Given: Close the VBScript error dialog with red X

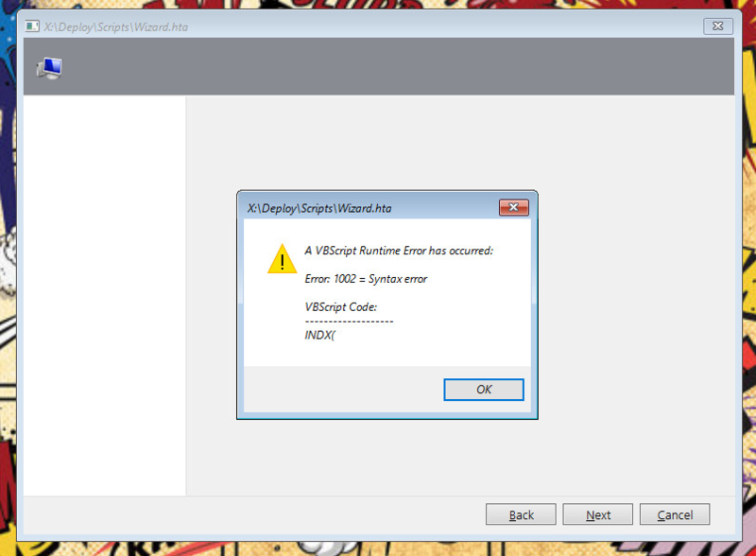Looking at the screenshot, I should click(514, 207).
